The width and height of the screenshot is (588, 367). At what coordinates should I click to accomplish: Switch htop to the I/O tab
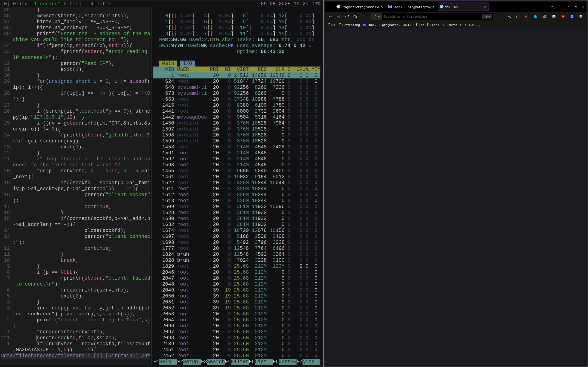pyautogui.click(x=187, y=63)
